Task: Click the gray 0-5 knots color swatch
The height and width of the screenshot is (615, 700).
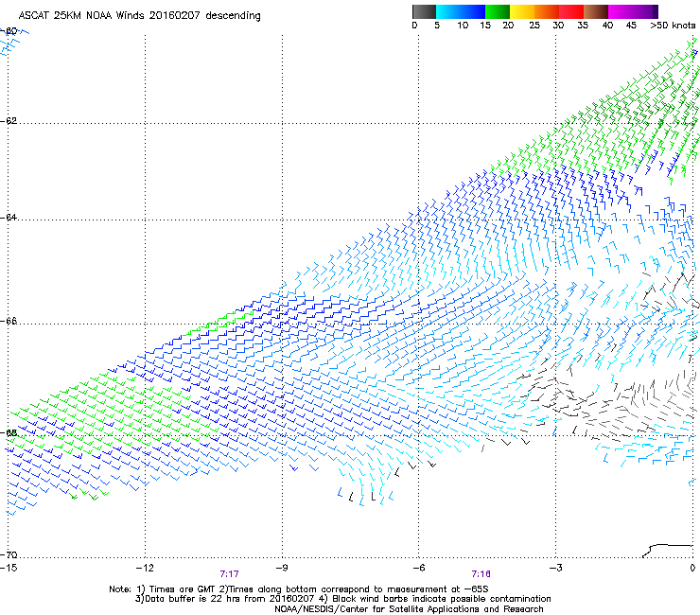Action: pos(424,11)
